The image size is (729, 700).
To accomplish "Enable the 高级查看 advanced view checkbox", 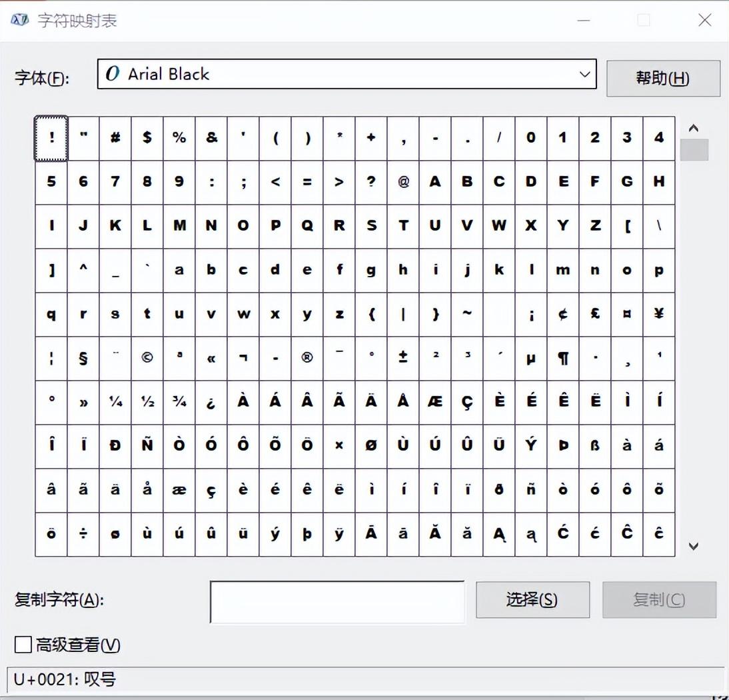I will [23, 645].
